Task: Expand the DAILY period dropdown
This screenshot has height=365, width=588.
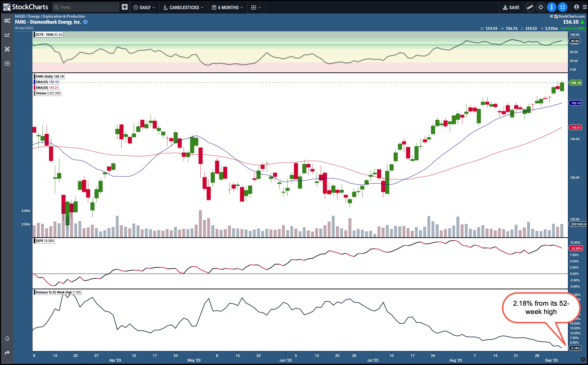Action: (x=144, y=7)
